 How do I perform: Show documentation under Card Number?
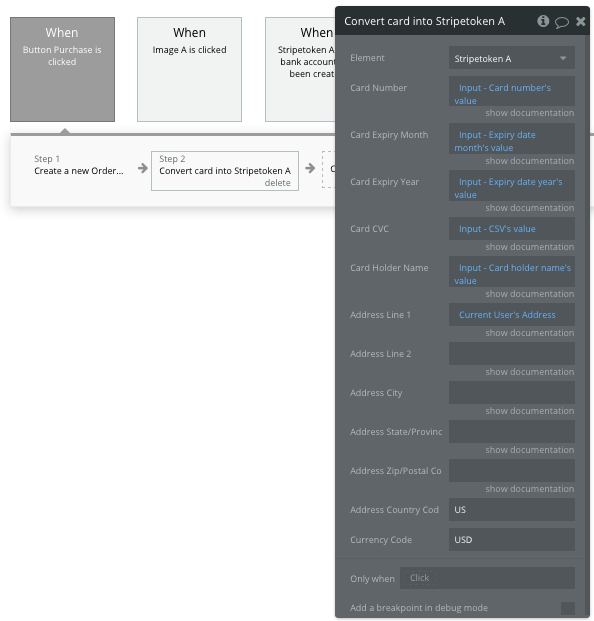pos(529,113)
